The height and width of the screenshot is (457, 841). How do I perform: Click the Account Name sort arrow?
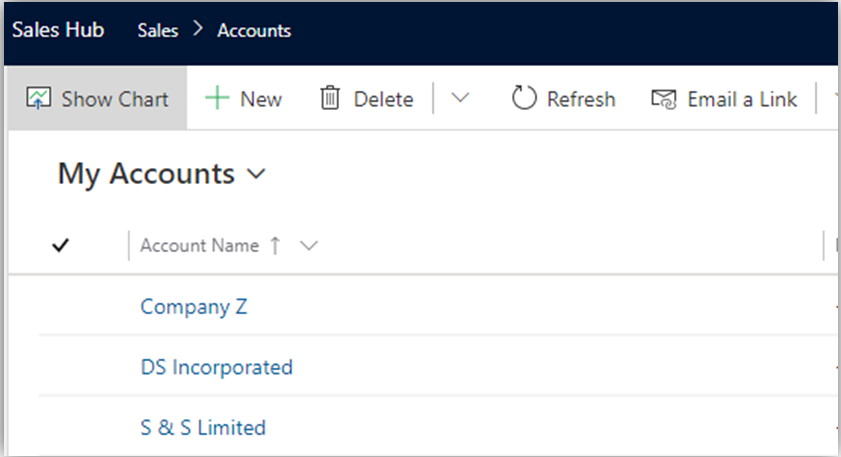coord(275,245)
